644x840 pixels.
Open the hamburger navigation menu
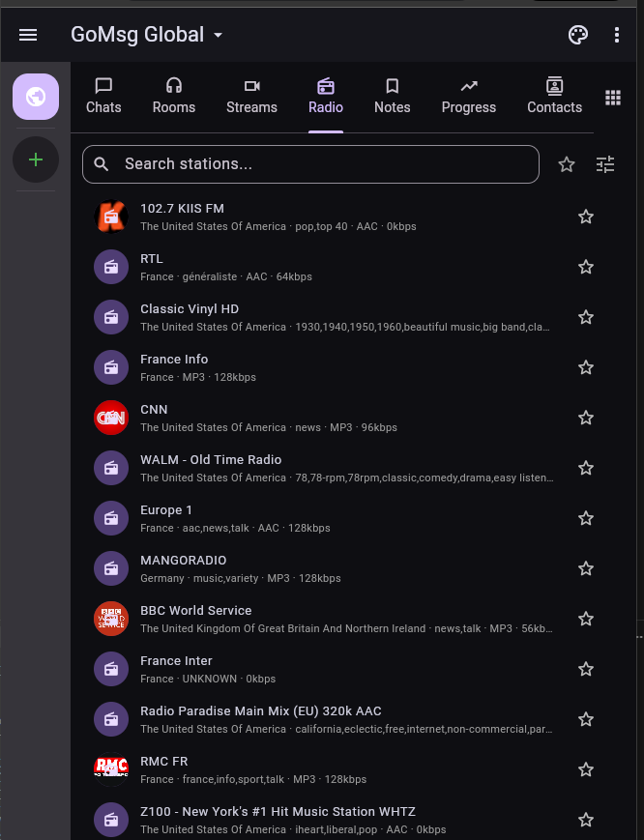coord(28,35)
